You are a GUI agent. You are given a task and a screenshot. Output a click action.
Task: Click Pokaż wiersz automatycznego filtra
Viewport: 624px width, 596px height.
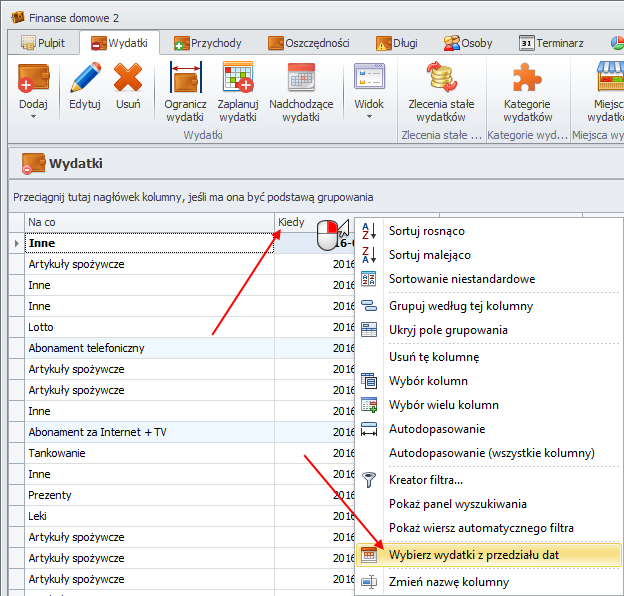pos(481,528)
